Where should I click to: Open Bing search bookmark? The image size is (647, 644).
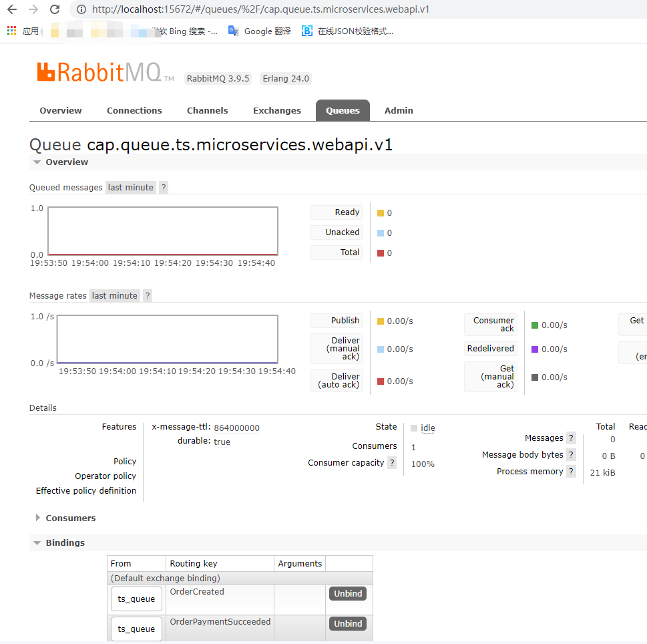(186, 31)
